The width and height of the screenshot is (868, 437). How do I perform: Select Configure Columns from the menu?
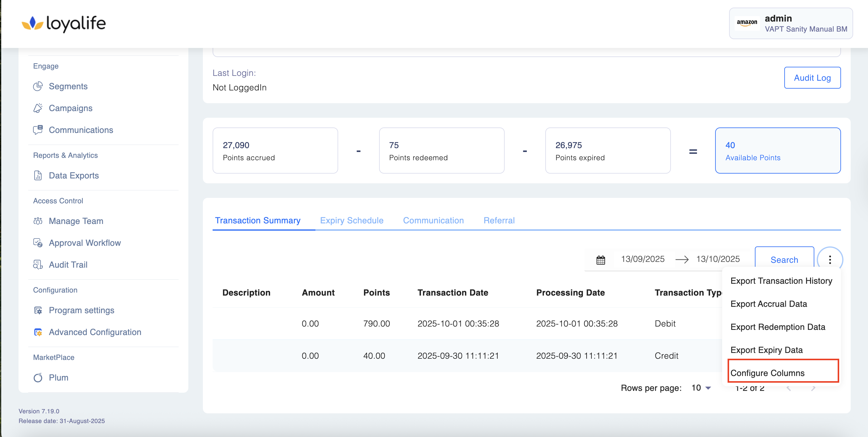tap(767, 373)
